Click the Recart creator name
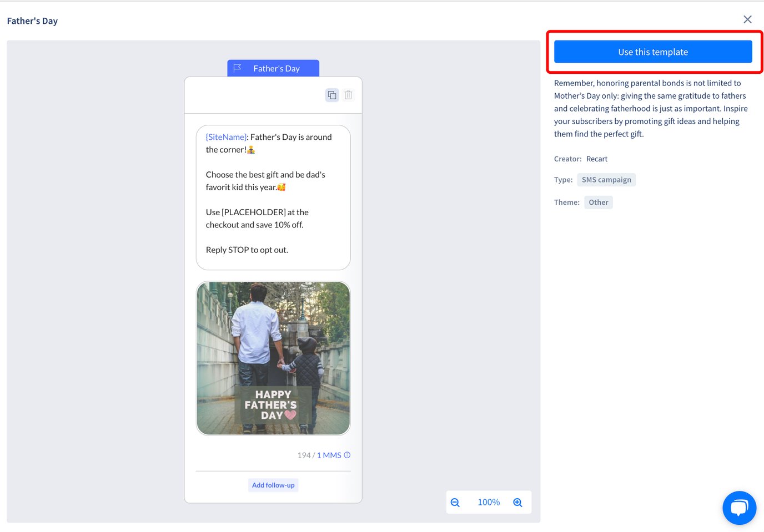 pyautogui.click(x=597, y=159)
